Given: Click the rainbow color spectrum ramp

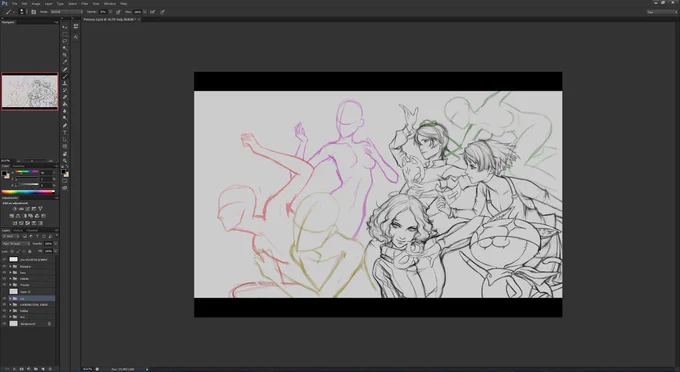Looking at the screenshot, I should pos(28,191).
